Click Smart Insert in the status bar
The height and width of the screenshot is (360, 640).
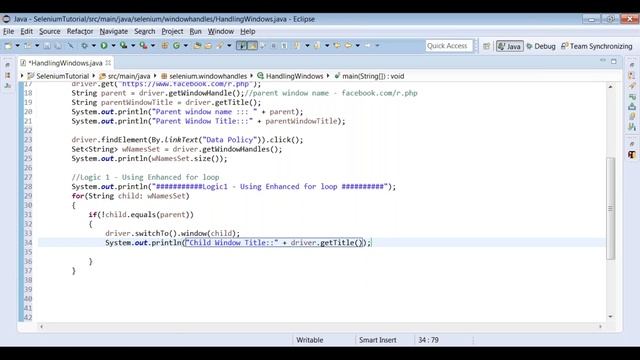tap(378, 340)
